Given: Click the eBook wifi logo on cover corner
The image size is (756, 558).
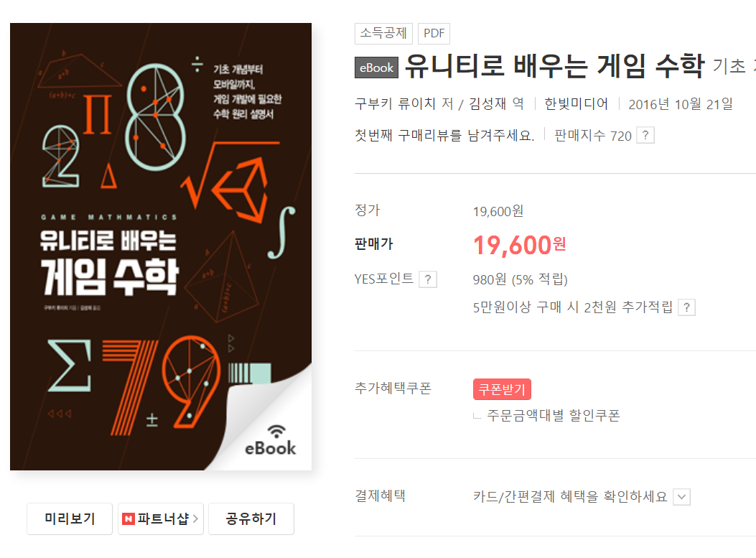Looking at the screenshot, I should 271,440.
